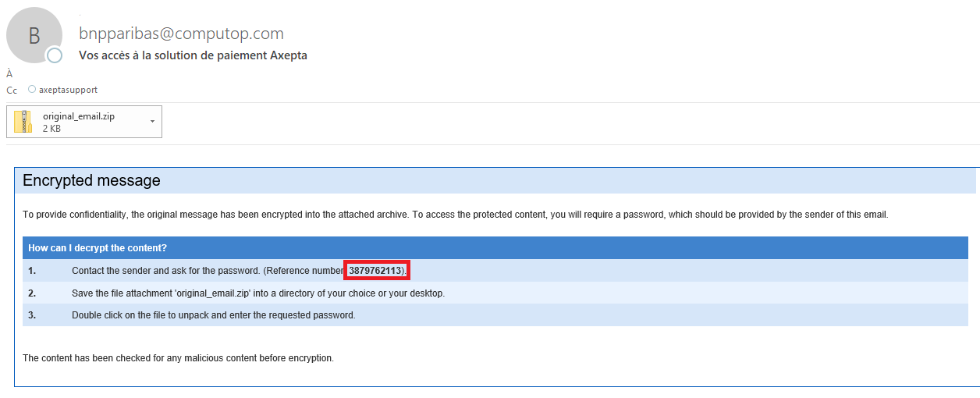
Task: Click step 1 text about contacting the sender
Action: 207,271
